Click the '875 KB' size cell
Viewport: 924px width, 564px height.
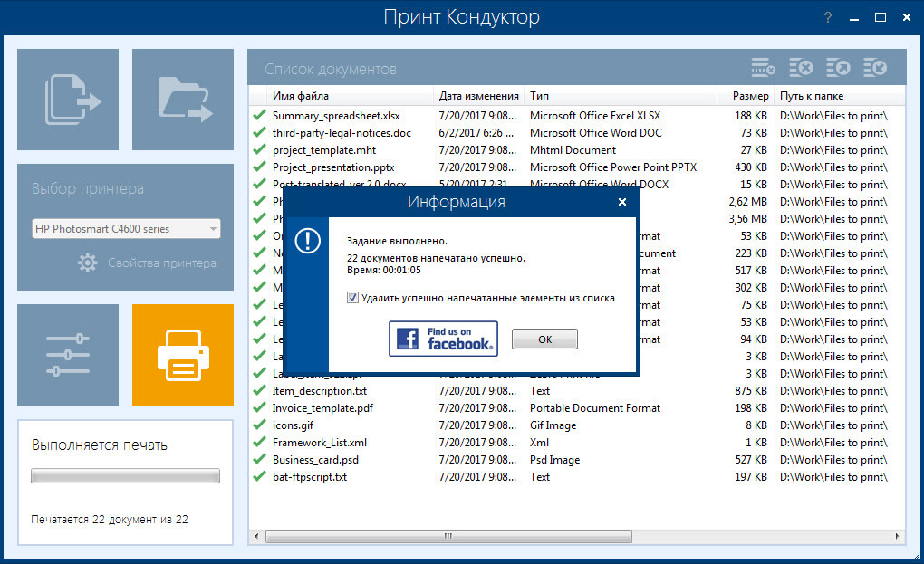pos(751,391)
